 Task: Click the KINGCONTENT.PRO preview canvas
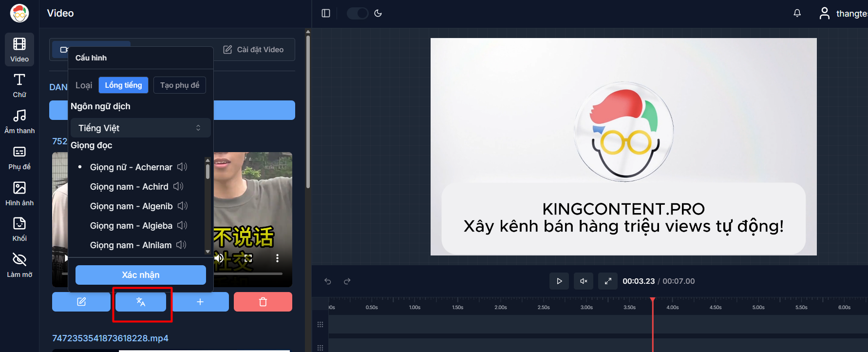point(623,146)
